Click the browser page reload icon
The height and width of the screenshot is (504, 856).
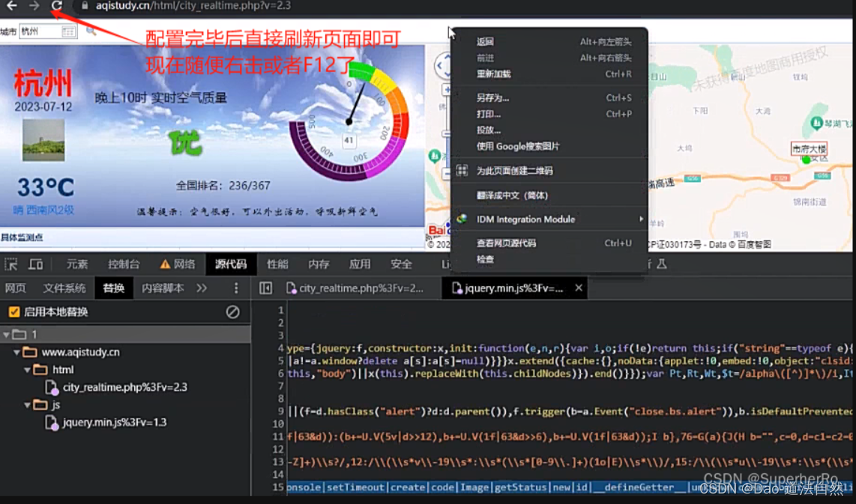[x=57, y=7]
